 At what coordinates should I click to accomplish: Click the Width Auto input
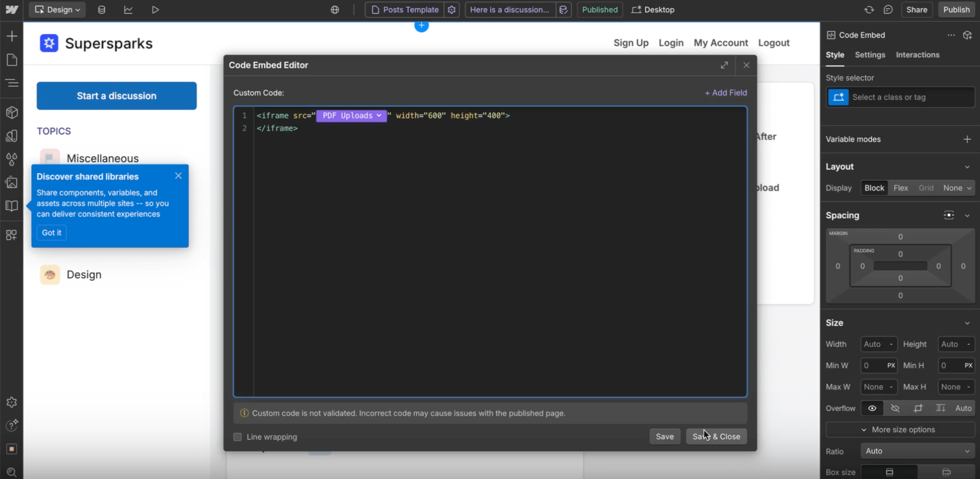(879, 344)
